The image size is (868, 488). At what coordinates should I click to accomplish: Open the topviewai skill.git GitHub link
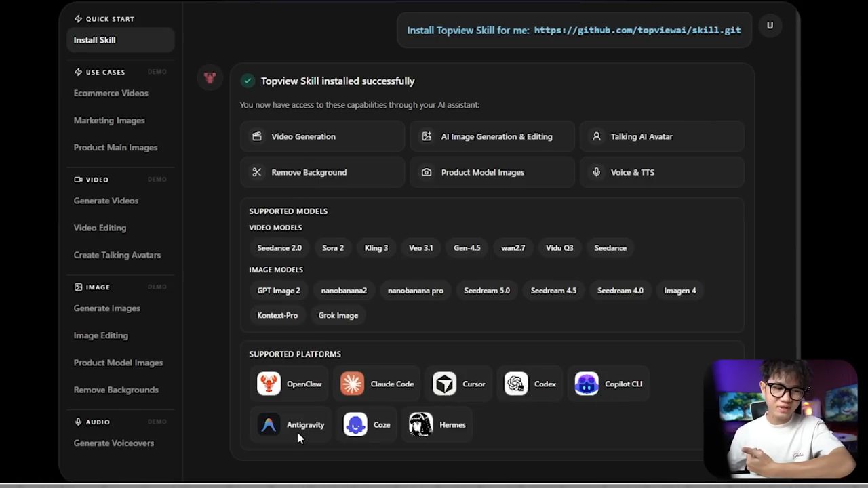[x=637, y=30]
